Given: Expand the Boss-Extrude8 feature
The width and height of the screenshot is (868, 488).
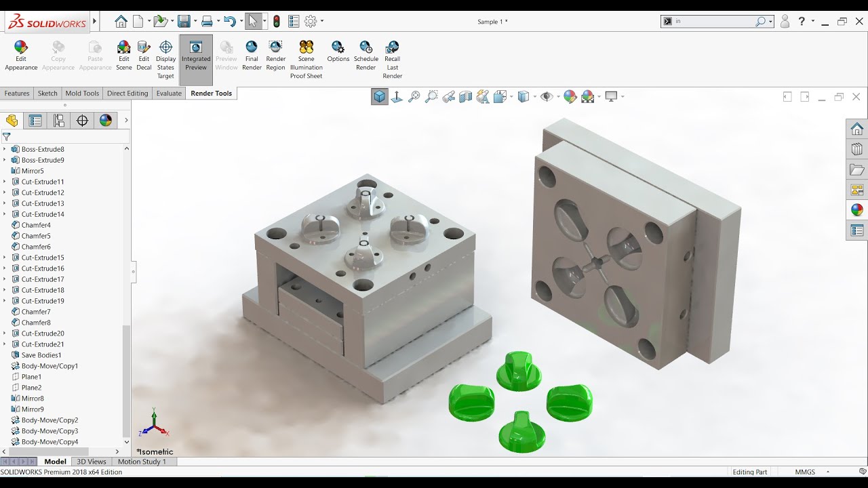Looking at the screenshot, I should point(5,149).
